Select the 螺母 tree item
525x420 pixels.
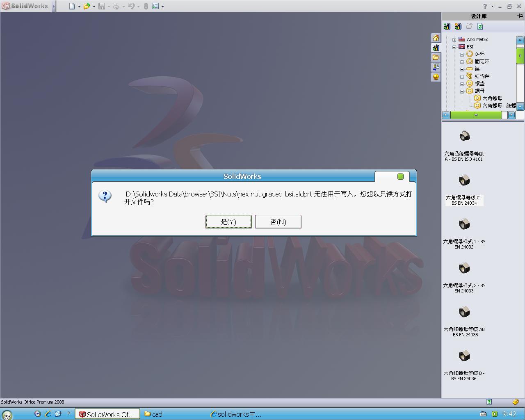pos(479,91)
